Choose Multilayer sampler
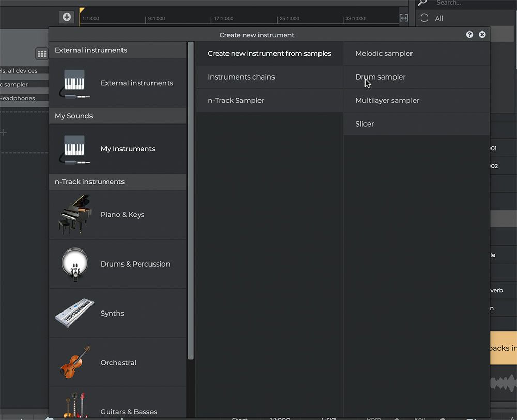The width and height of the screenshot is (517, 420). point(416,100)
